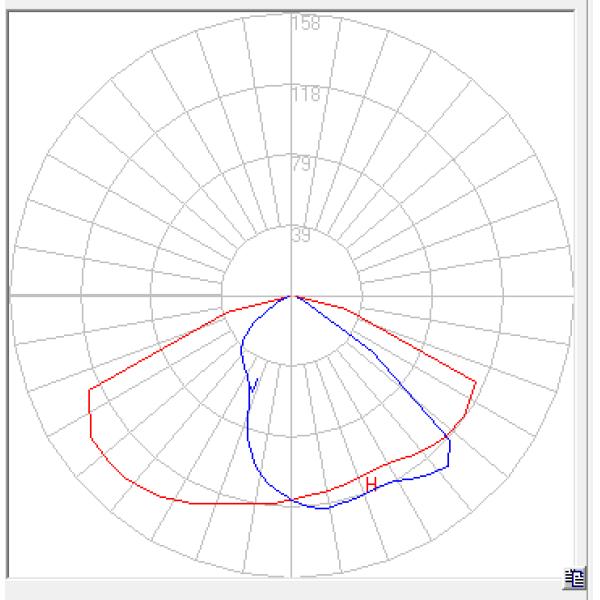This screenshot has height=600, width=600.
Task: Click the blue curve's left side near V
Action: 246,400
